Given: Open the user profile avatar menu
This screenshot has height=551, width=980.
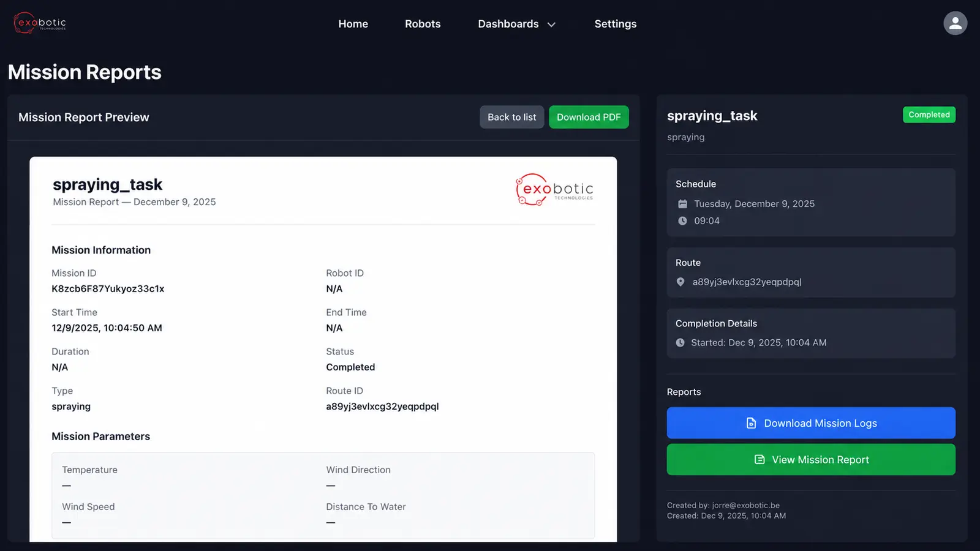Looking at the screenshot, I should click(x=955, y=23).
